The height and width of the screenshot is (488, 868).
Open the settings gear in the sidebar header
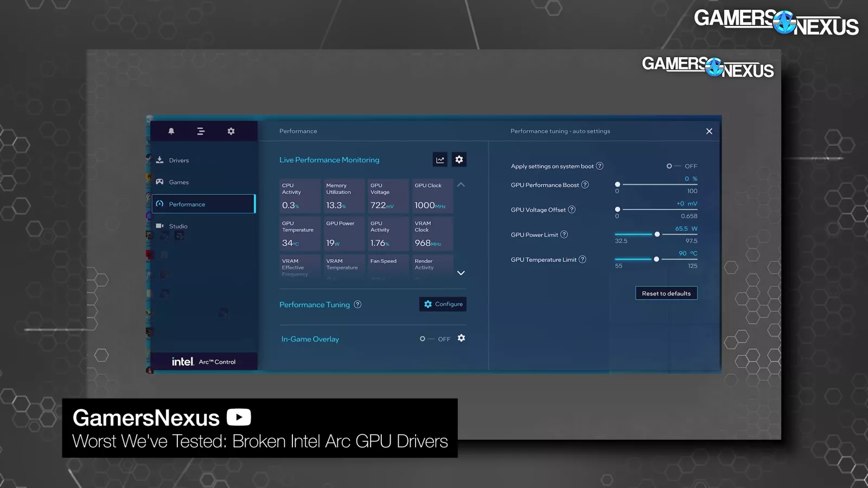pos(231,131)
